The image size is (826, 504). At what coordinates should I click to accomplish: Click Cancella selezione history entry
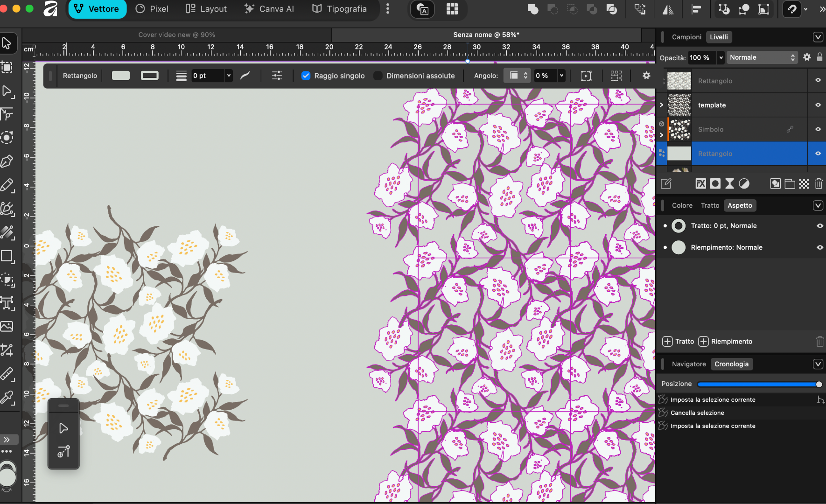pyautogui.click(x=697, y=413)
